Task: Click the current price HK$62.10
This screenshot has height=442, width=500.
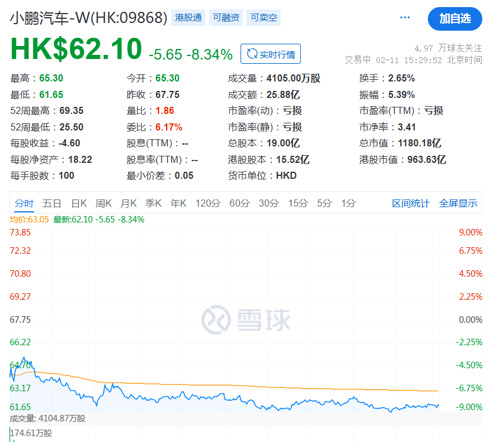Action: tap(76, 49)
